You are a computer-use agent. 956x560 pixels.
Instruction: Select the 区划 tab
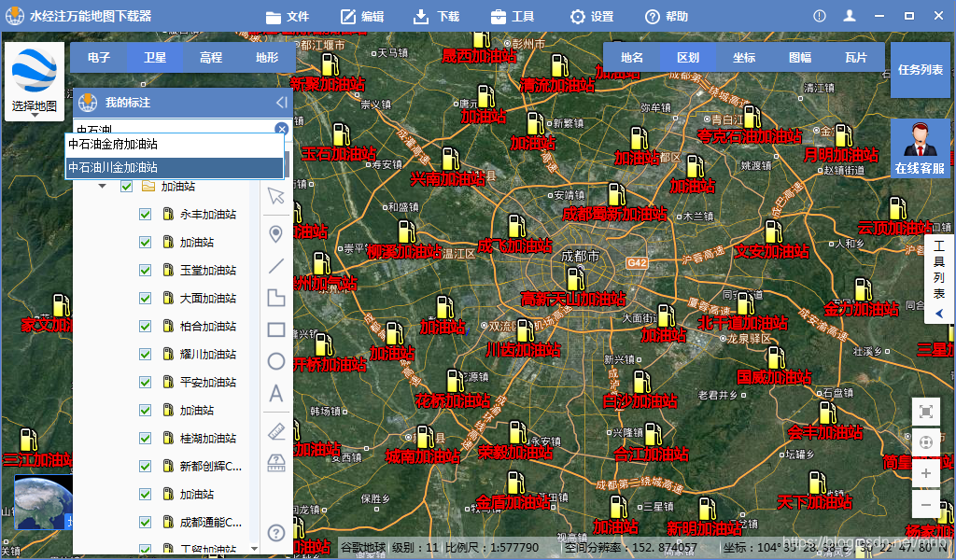click(x=688, y=57)
